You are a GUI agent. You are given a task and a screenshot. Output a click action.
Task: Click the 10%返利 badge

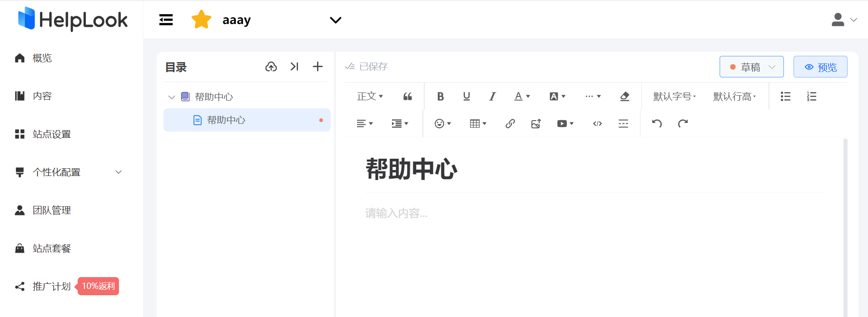tap(99, 286)
